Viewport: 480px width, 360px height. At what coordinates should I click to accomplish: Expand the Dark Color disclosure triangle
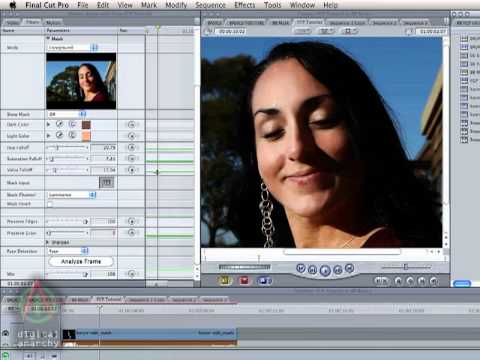(49, 124)
